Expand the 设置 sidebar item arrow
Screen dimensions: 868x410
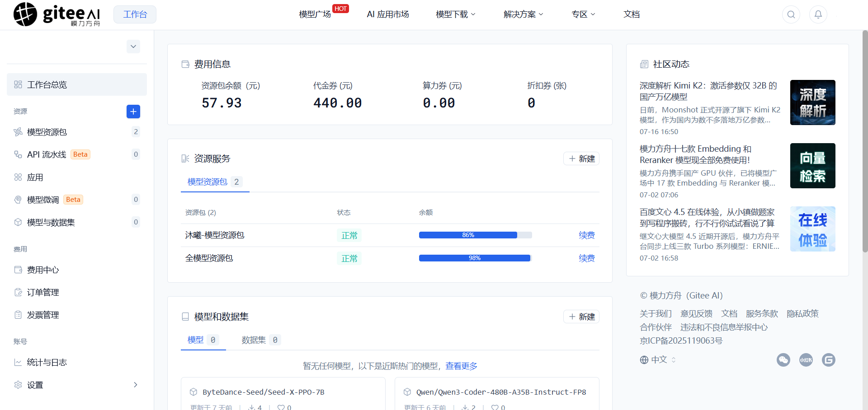tap(135, 385)
